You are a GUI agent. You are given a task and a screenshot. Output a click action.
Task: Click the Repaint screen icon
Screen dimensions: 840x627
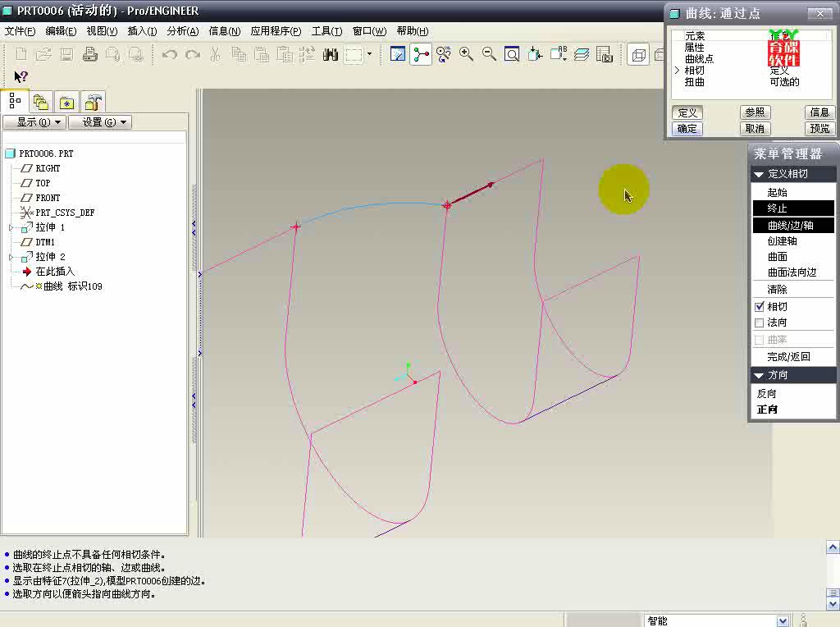pos(398,54)
